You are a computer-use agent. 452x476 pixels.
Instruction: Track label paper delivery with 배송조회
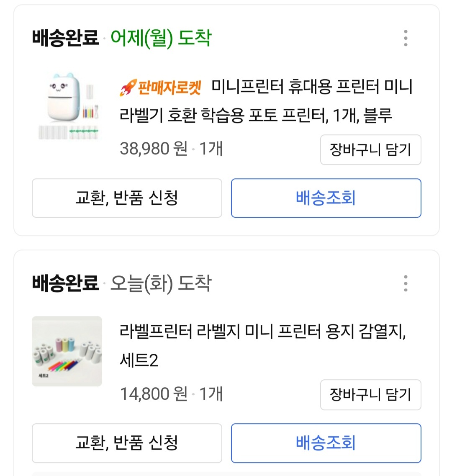(326, 443)
